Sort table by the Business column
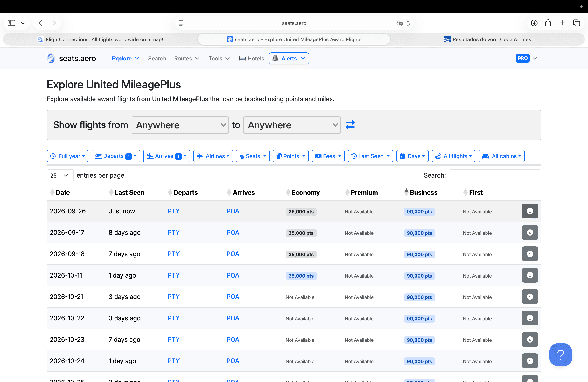 (x=421, y=192)
